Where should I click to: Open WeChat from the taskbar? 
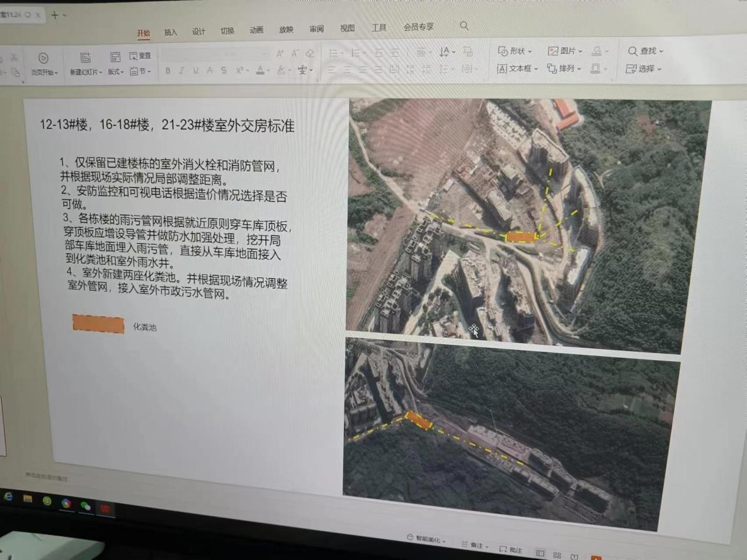coord(85,505)
